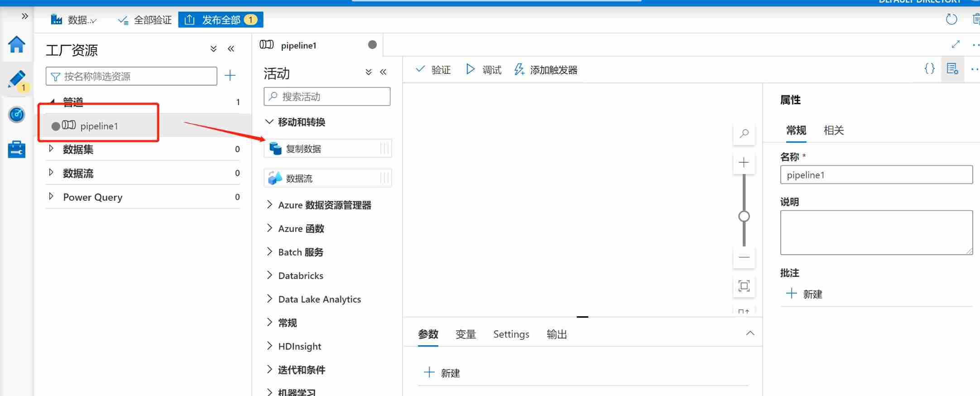Collapse the 移动和转换 category
Image resolution: width=980 pixels, height=396 pixels.
269,121
